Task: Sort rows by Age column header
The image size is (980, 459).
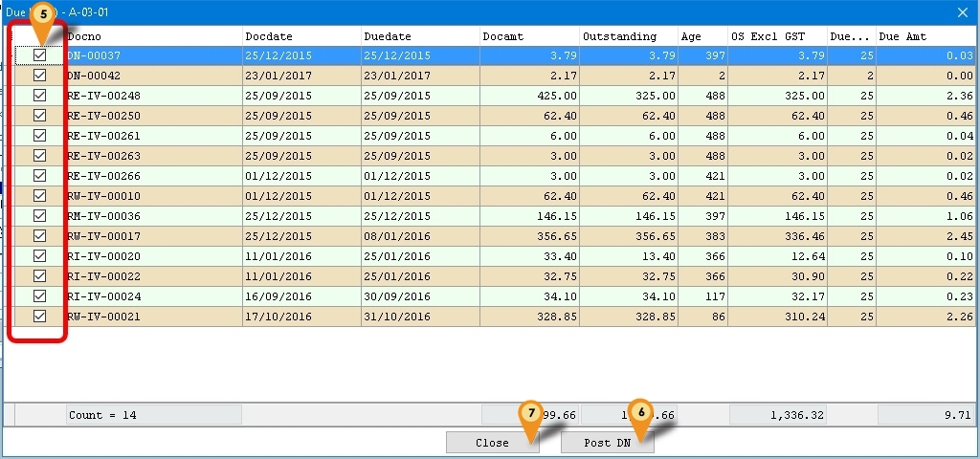Action: [x=702, y=36]
